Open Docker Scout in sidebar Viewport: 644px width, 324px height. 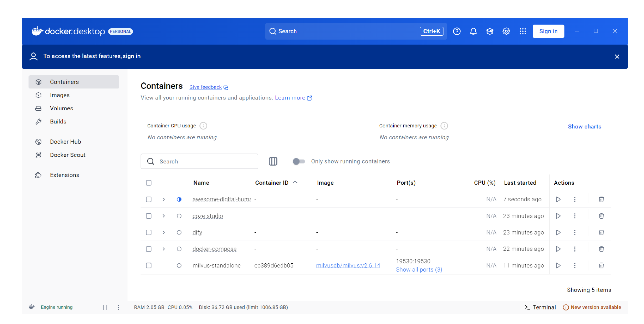(74, 155)
